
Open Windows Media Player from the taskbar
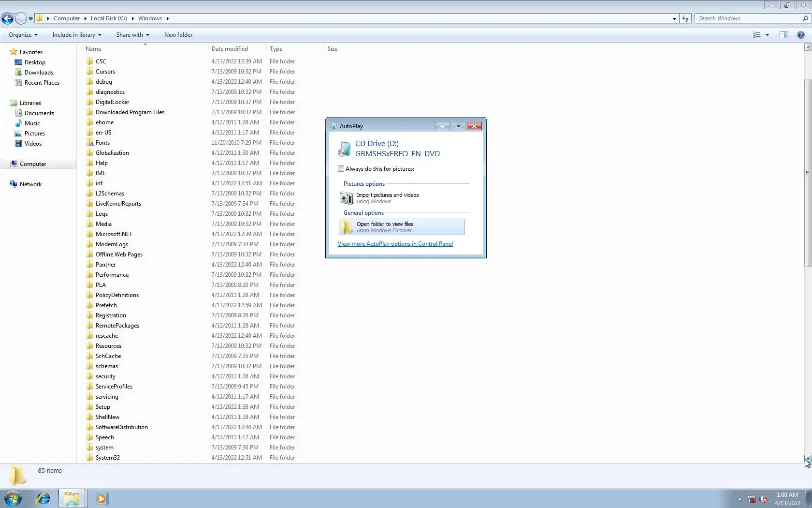tap(101, 498)
